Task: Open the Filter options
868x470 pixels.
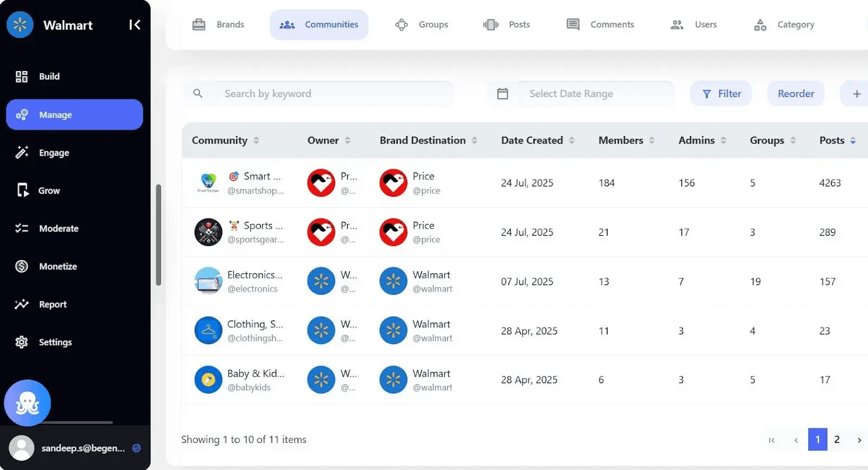Action: coord(721,94)
